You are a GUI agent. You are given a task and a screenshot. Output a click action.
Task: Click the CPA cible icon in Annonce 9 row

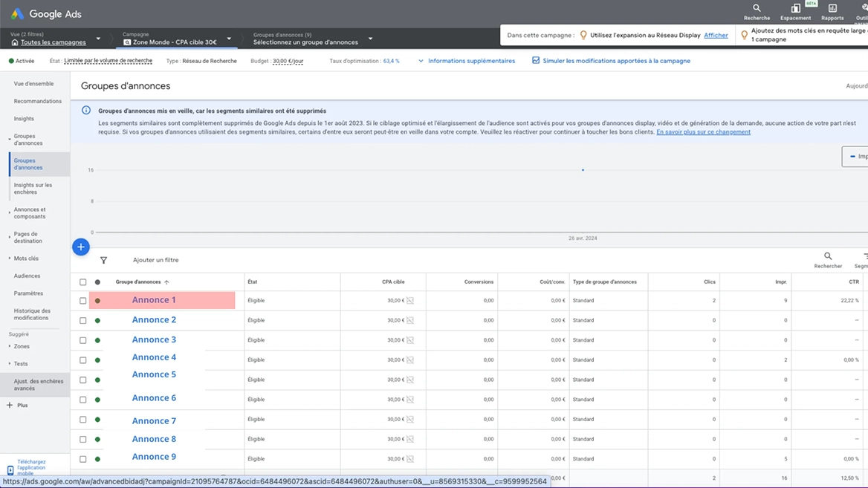coord(410,459)
